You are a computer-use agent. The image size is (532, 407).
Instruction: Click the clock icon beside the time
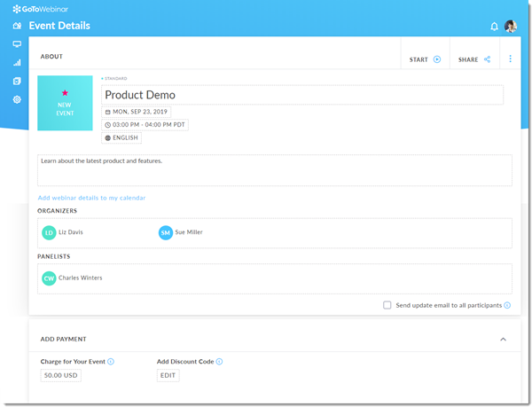108,125
